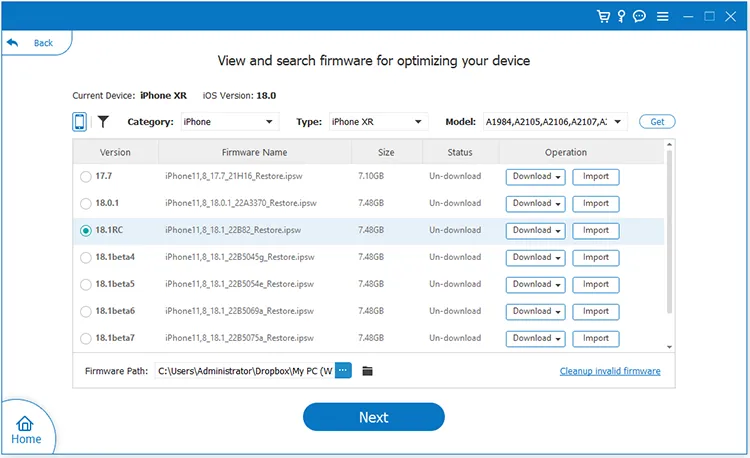Import firmware for 18.1beta7

[x=596, y=339]
